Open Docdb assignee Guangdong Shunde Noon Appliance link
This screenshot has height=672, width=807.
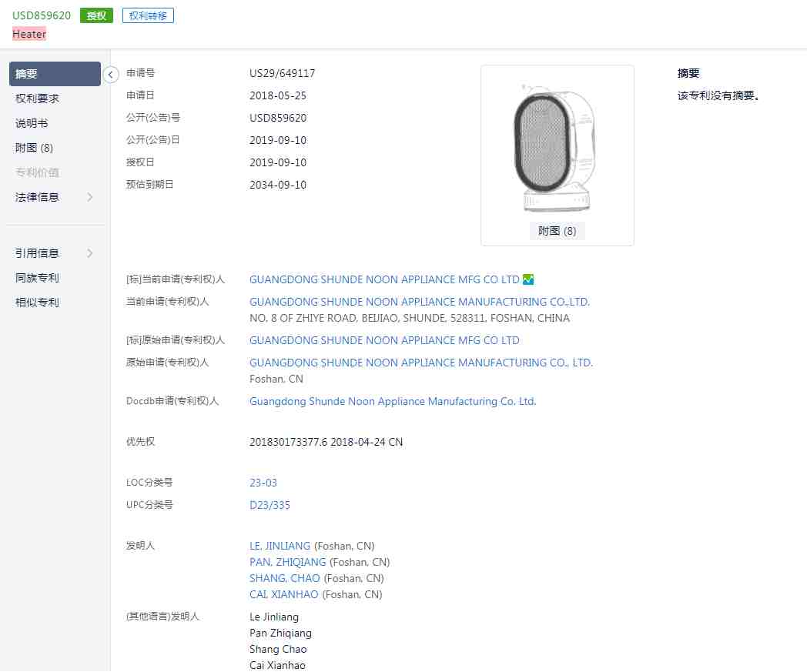coord(393,401)
